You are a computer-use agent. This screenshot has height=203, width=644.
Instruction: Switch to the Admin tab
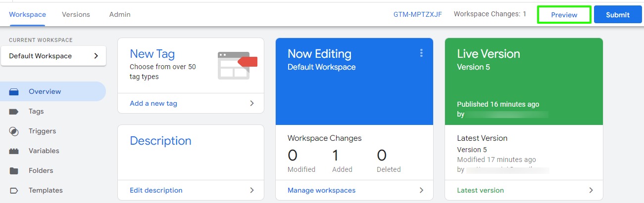click(120, 14)
